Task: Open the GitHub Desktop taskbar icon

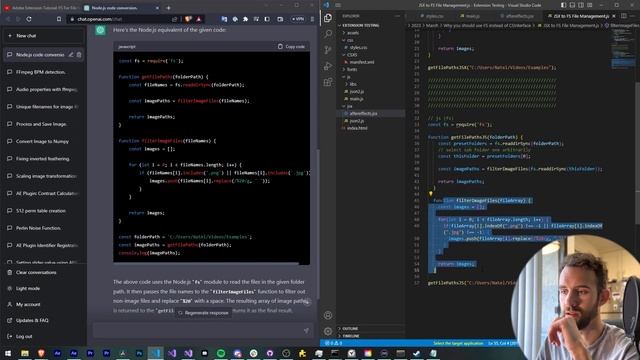Action: point(270,353)
